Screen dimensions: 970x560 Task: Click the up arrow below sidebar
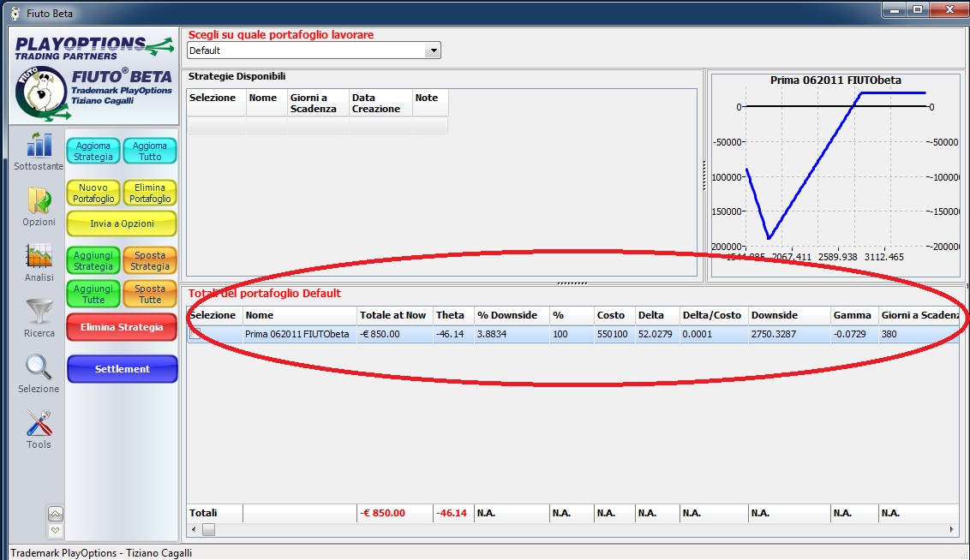(x=56, y=514)
